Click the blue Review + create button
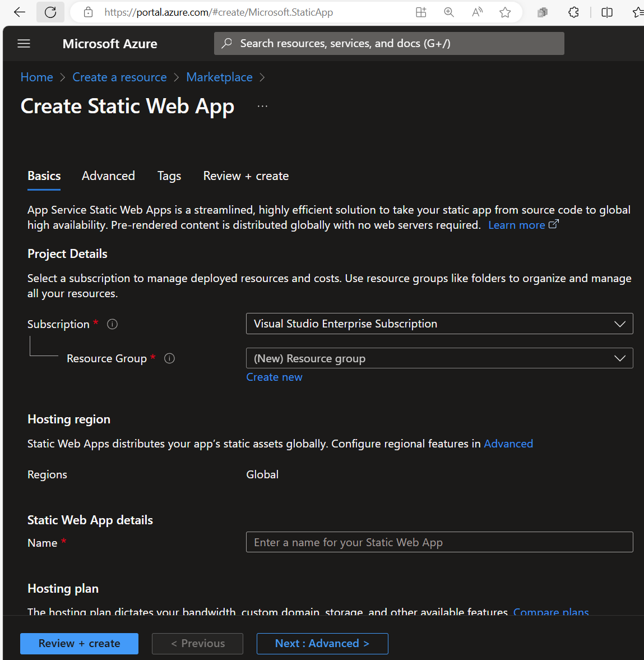Image resolution: width=644 pixels, height=660 pixels. (x=79, y=644)
